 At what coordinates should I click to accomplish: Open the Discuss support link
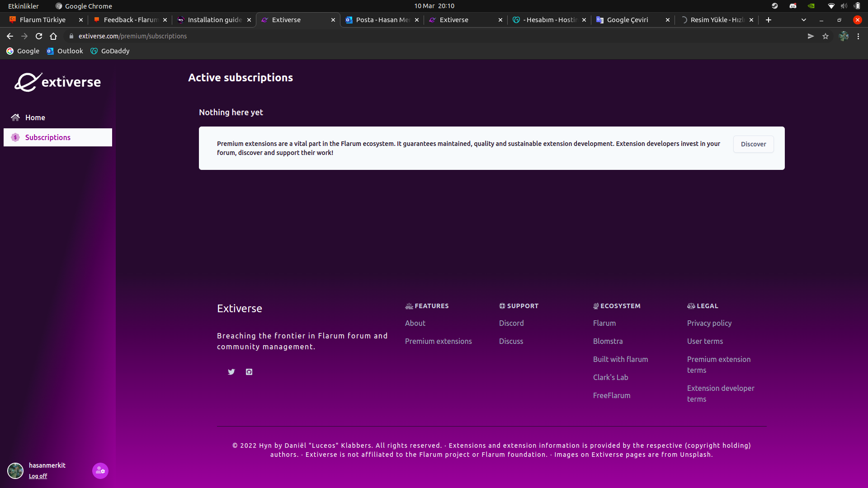click(x=511, y=341)
